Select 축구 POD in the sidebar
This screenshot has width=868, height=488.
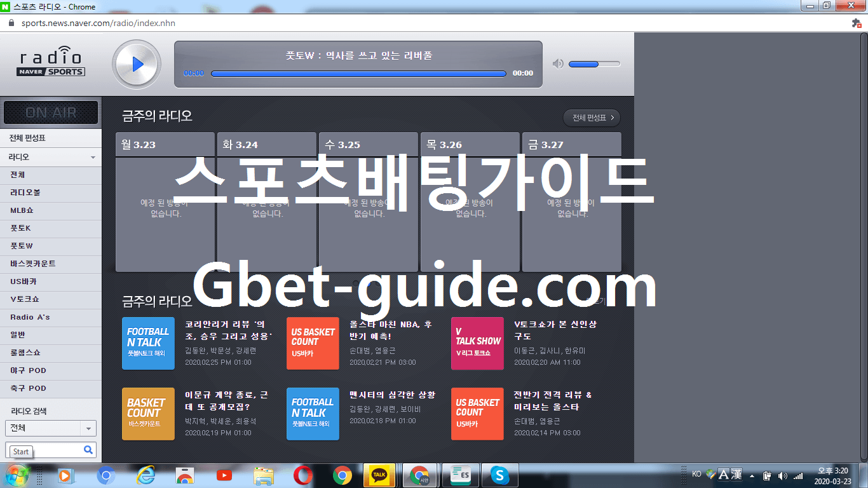51,388
